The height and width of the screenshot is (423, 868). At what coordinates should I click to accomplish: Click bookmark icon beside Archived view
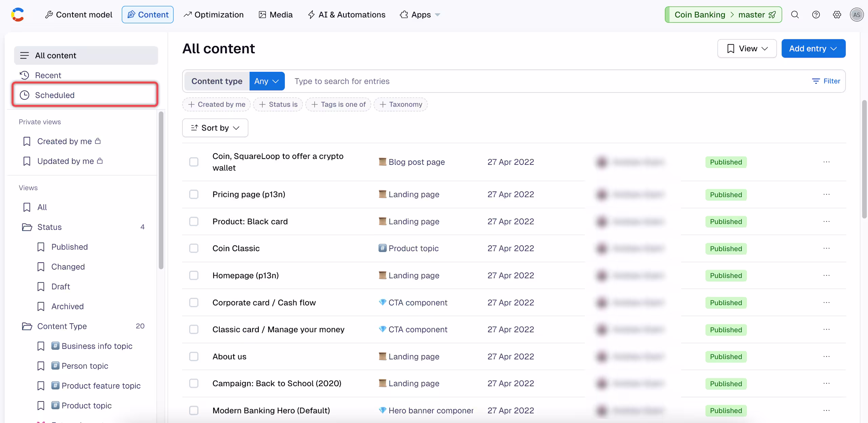[41, 306]
